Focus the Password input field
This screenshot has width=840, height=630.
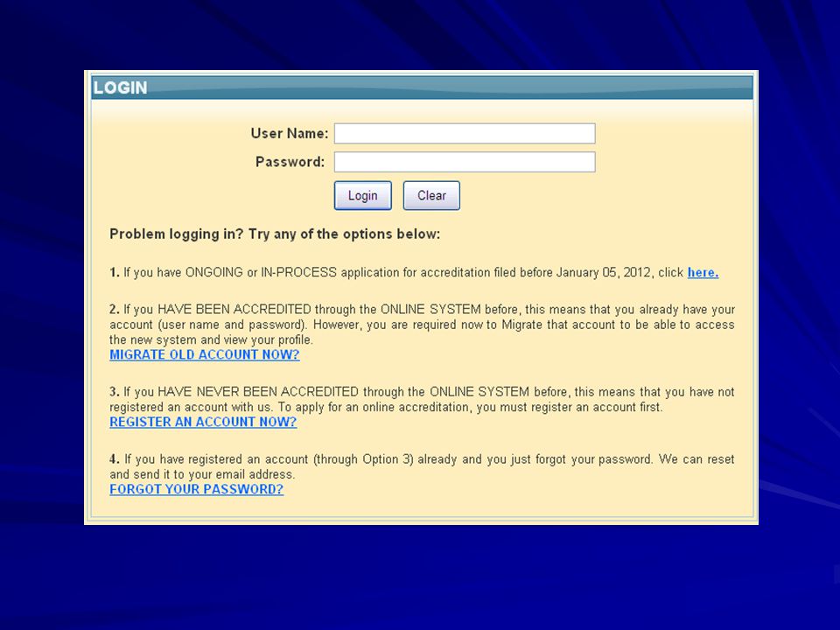[x=465, y=162]
